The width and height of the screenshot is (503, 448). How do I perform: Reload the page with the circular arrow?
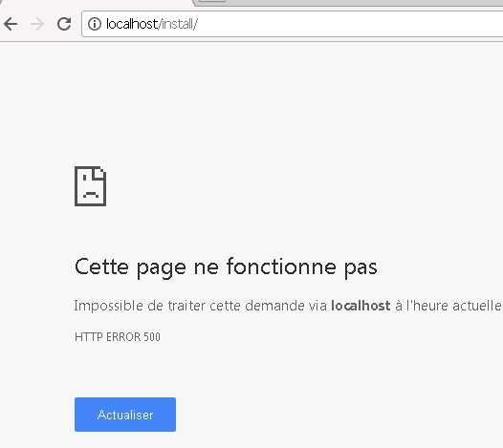64,24
